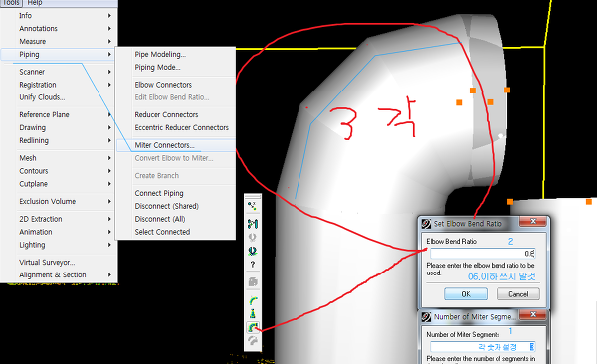597x364 pixels.
Task: Expand the Animation submenu arrow
Action: pos(109,232)
